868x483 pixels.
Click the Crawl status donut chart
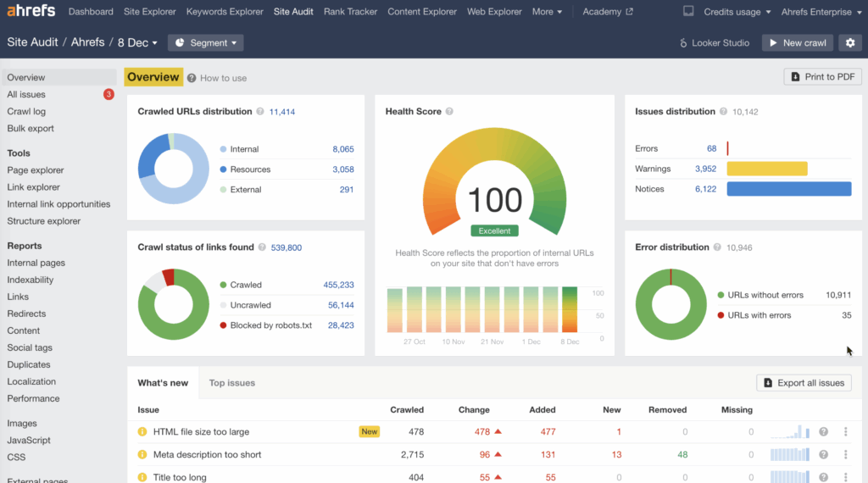pos(173,304)
